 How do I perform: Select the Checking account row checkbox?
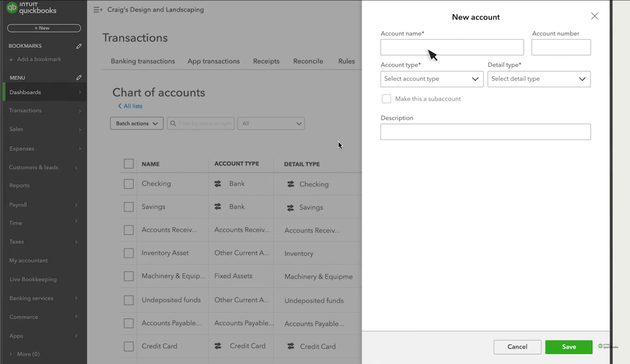129,184
